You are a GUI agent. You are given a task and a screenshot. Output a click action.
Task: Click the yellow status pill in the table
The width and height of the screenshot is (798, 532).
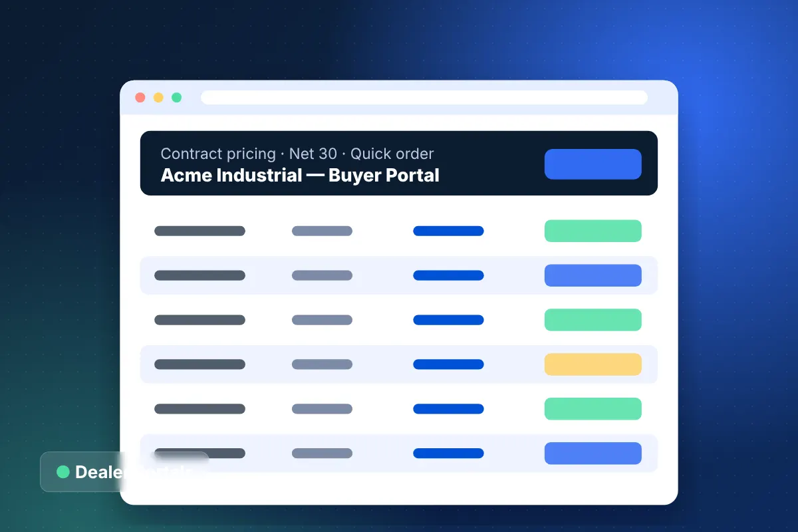coord(593,364)
